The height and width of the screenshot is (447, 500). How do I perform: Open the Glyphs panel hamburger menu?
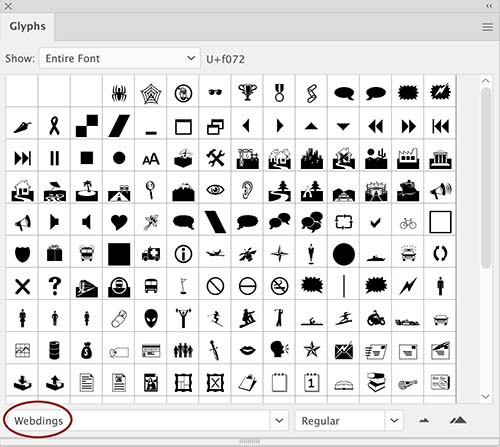tap(487, 27)
